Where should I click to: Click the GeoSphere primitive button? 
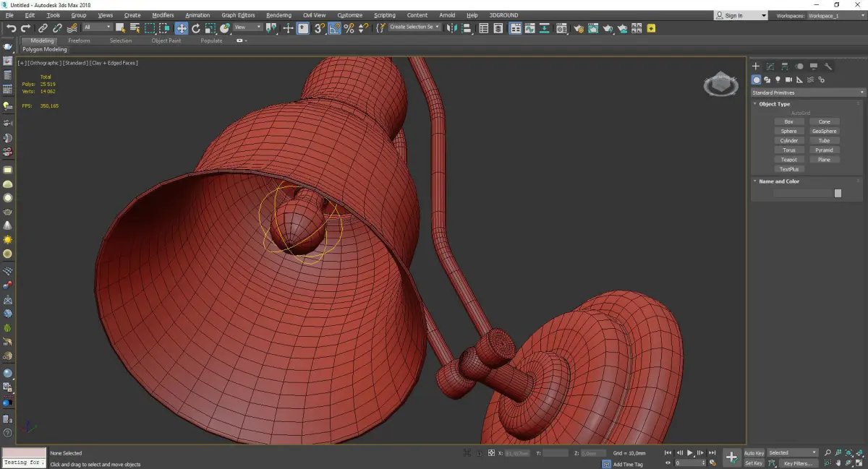pyautogui.click(x=824, y=132)
